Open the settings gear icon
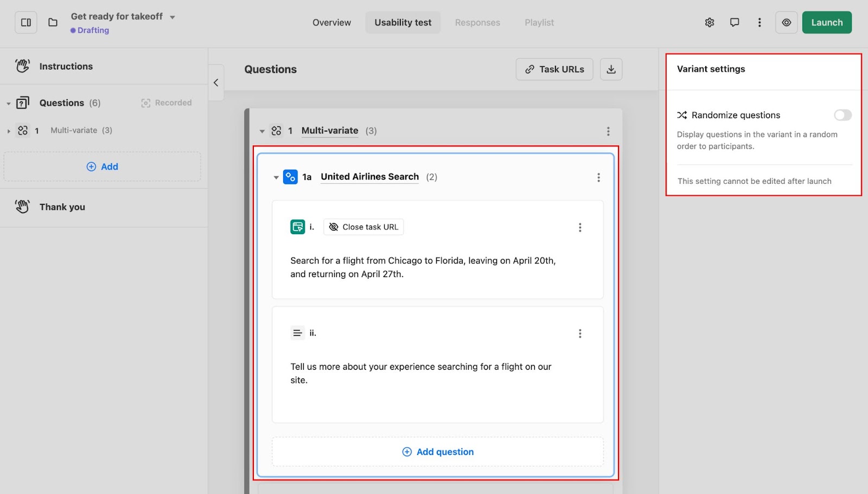 709,22
